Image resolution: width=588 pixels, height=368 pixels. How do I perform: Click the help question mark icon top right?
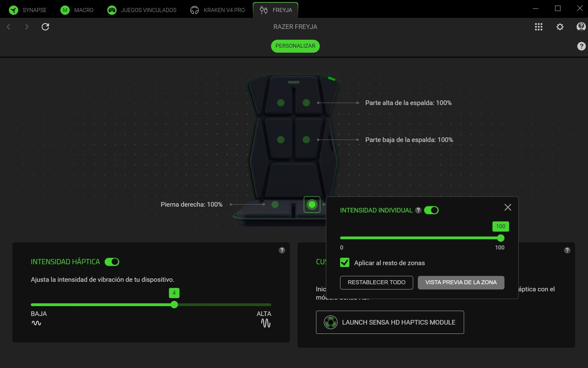[581, 46]
